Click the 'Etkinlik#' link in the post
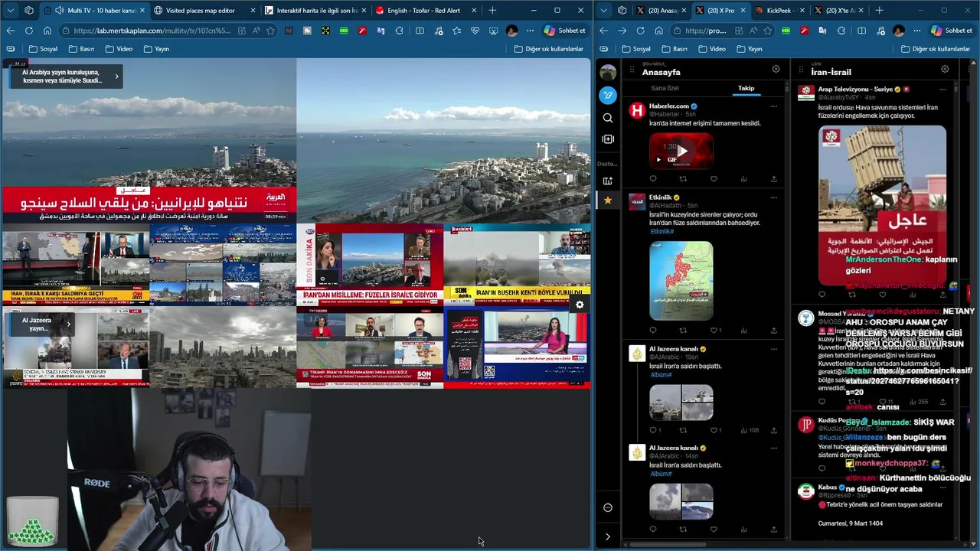Viewport: 980px width, 551px height. (661, 231)
